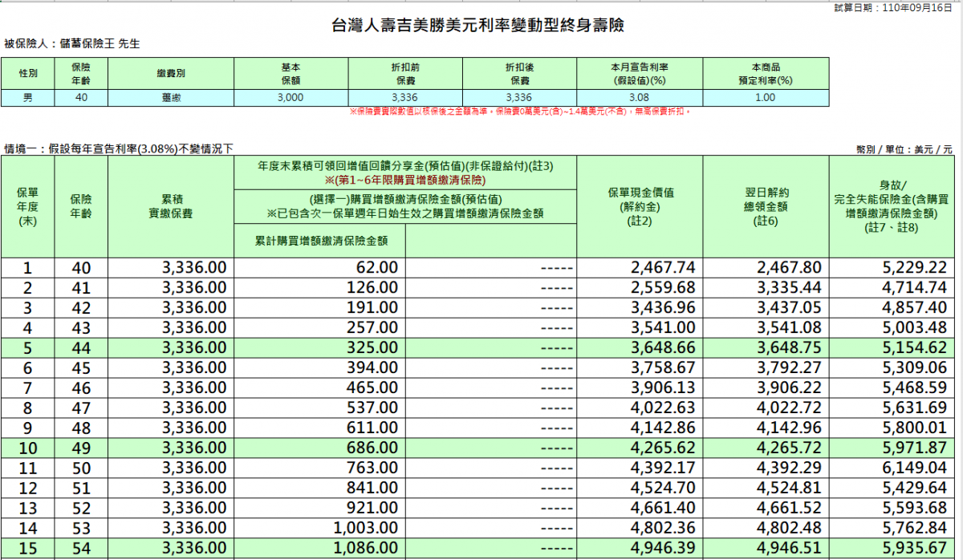This screenshot has width=963, height=560.
Task: Select the 情境一 scenario description line
Action: (118, 149)
